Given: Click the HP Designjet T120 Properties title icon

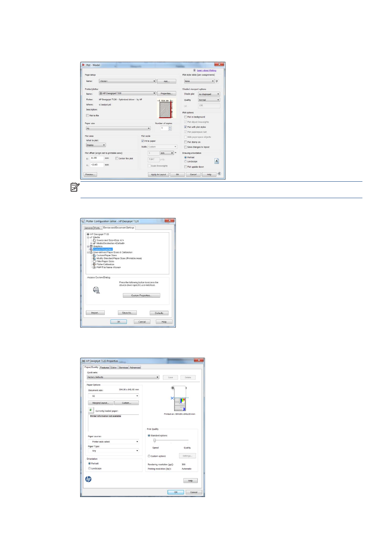Looking at the screenshot, I should click(83, 361).
